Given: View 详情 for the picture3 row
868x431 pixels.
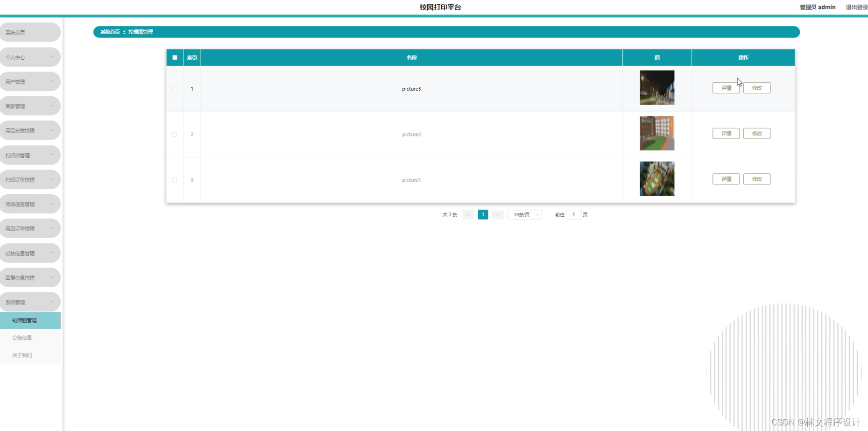Looking at the screenshot, I should 726,88.
